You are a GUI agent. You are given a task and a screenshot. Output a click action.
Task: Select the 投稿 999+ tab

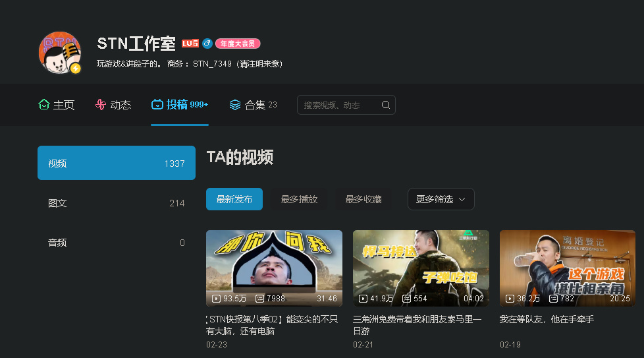pos(180,105)
